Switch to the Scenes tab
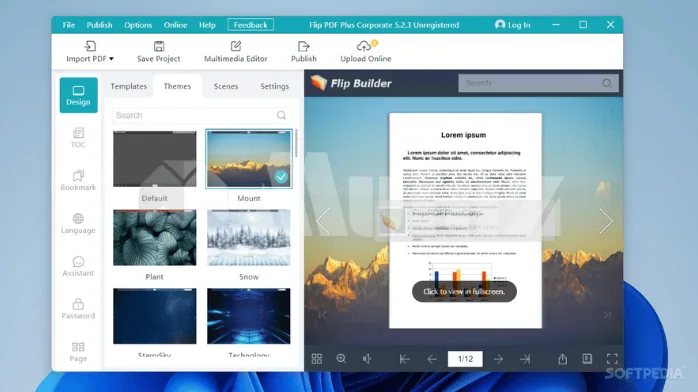The image size is (698, 392). coord(226,86)
